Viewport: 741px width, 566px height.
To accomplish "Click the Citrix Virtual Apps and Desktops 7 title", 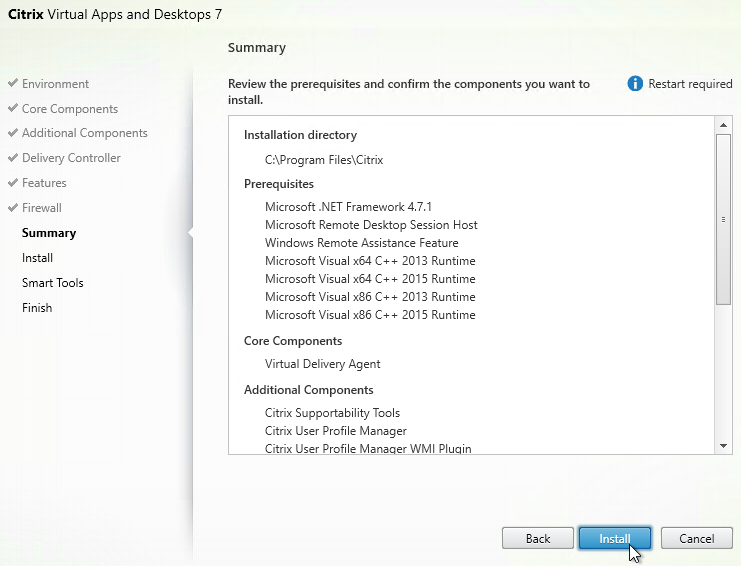I will tap(115, 14).
